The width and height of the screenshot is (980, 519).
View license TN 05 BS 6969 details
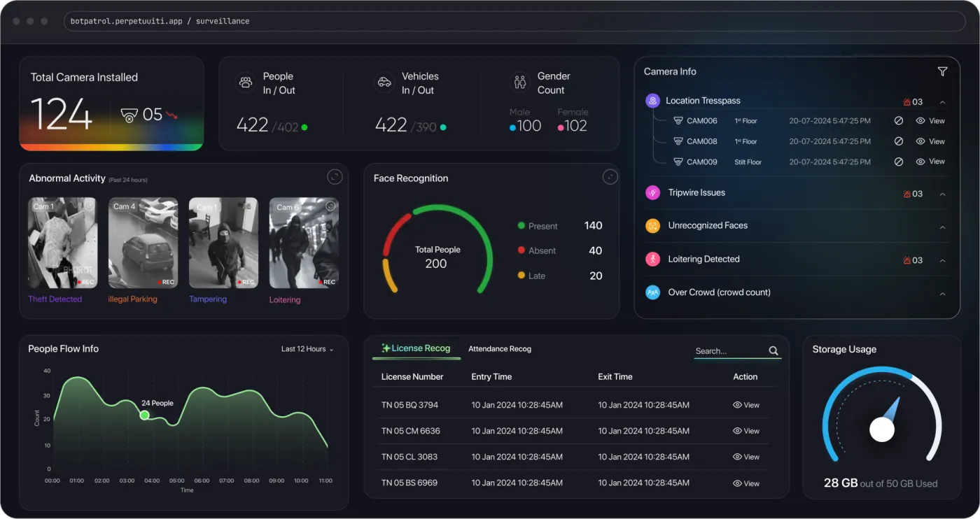[x=746, y=483]
